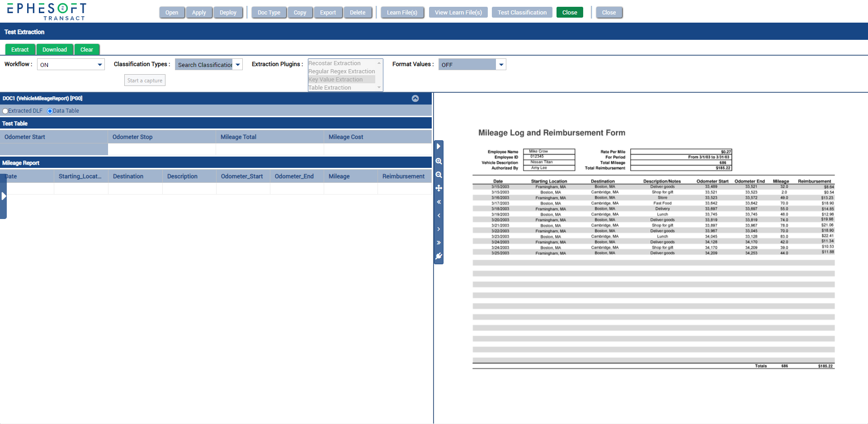Click the Deploy toolbar button
Viewport: 868px width, 424px height.
pyautogui.click(x=228, y=13)
